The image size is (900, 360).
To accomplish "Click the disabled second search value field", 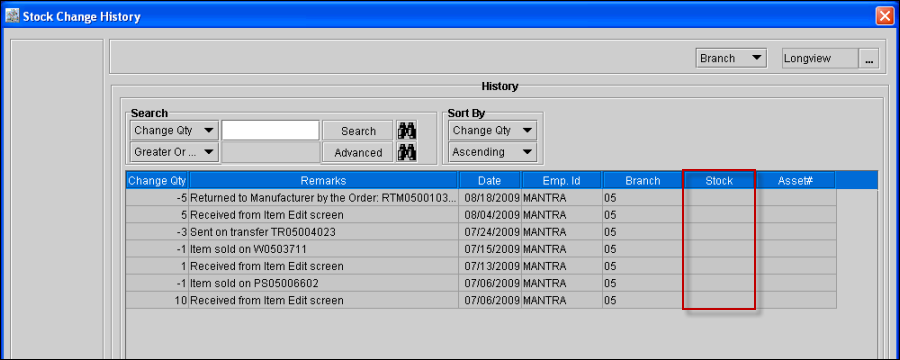I will click(x=270, y=152).
